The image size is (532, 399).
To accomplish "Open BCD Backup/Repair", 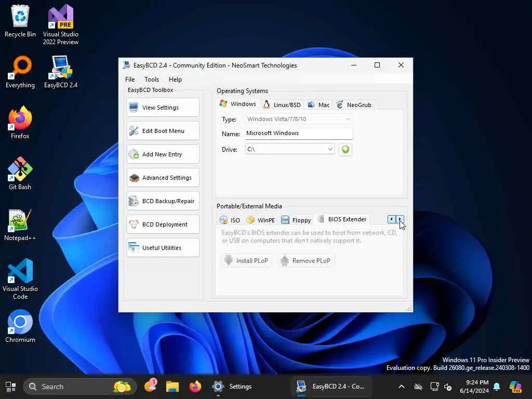I will coord(163,201).
